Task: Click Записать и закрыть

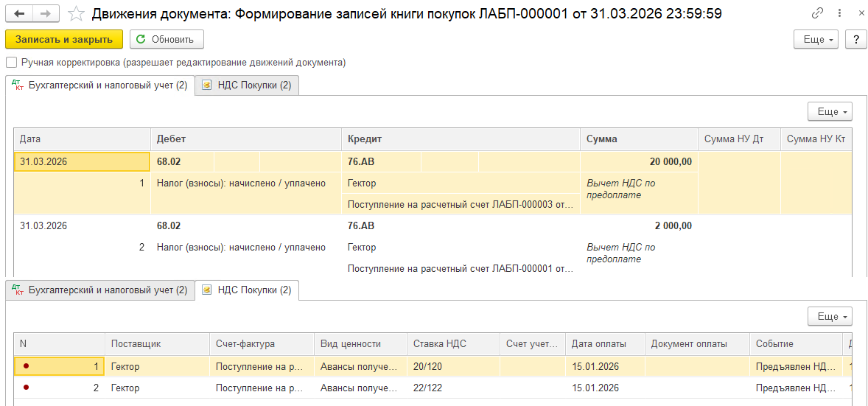Action: (x=63, y=39)
